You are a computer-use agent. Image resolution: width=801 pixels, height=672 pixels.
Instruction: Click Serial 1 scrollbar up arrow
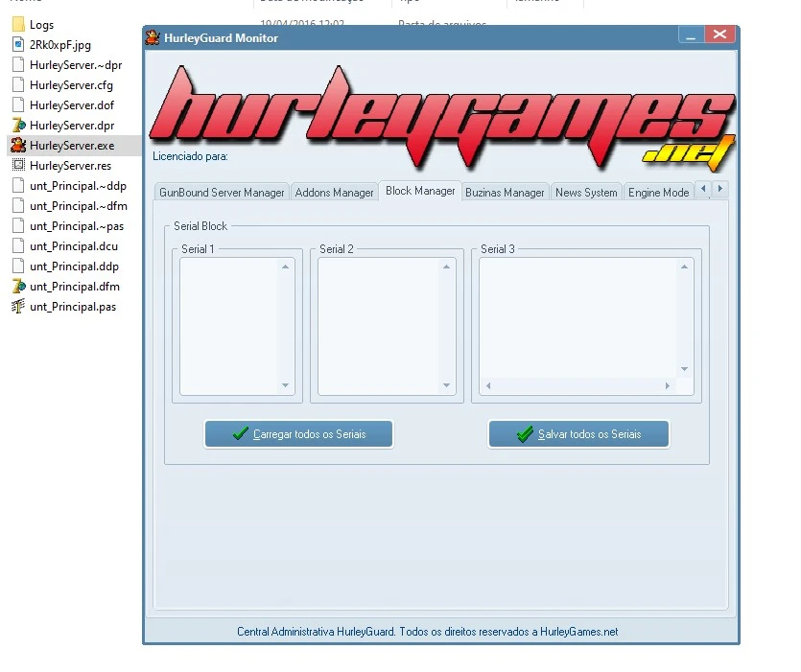pyautogui.click(x=286, y=266)
